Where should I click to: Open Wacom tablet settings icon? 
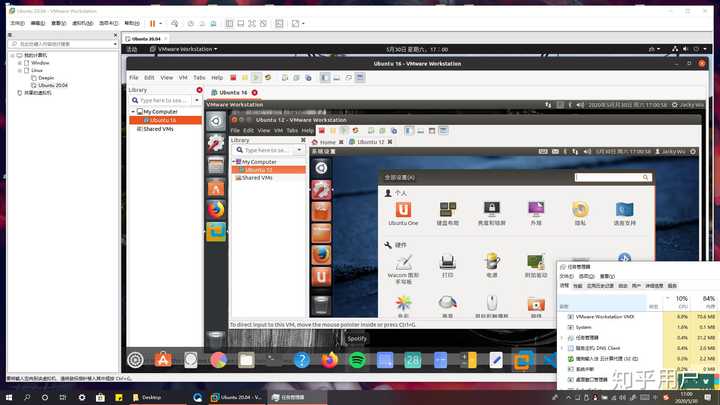[x=403, y=269]
